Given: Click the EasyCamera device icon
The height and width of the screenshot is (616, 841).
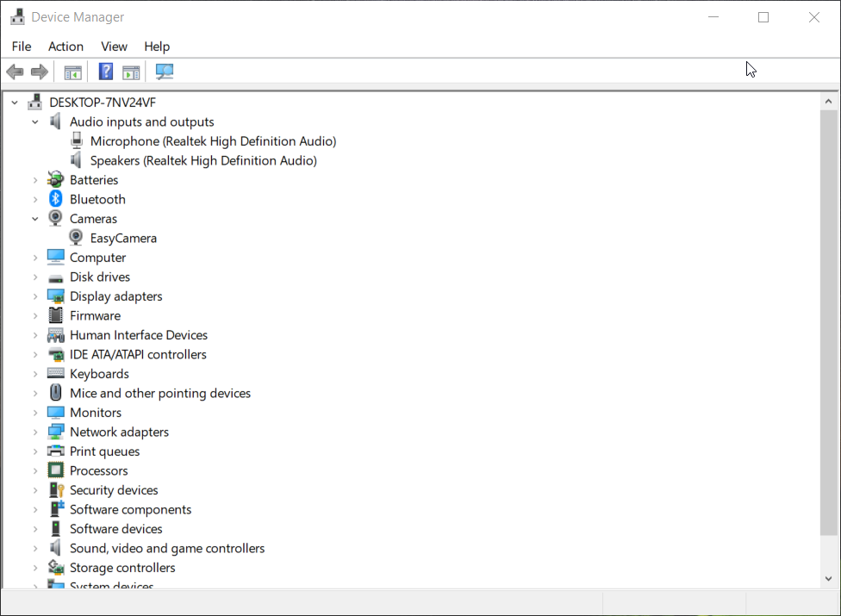Looking at the screenshot, I should coord(76,238).
